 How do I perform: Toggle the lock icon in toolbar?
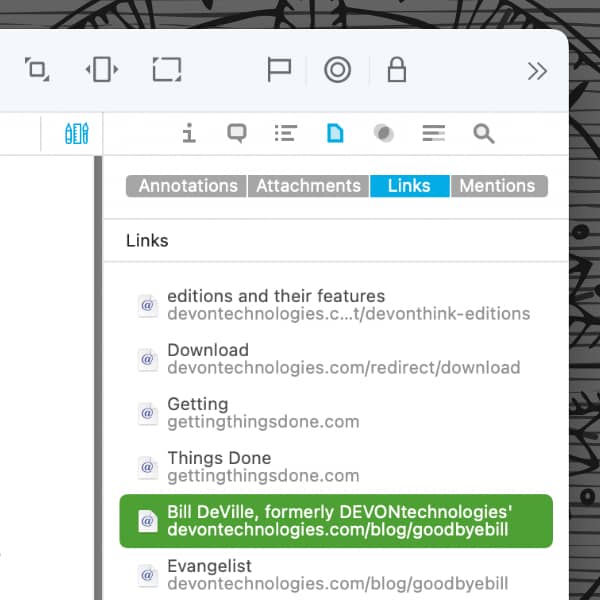tap(396, 70)
